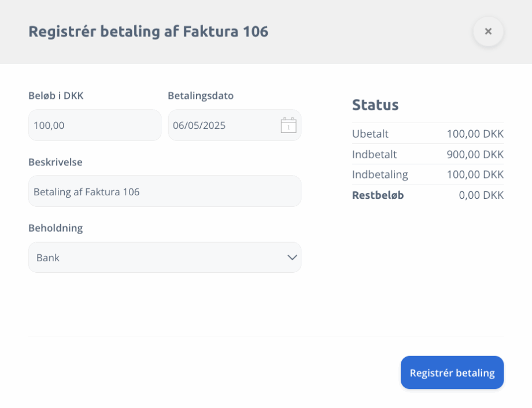Edit the Beskrivelse description field
The width and height of the screenshot is (532, 408).
tap(165, 191)
